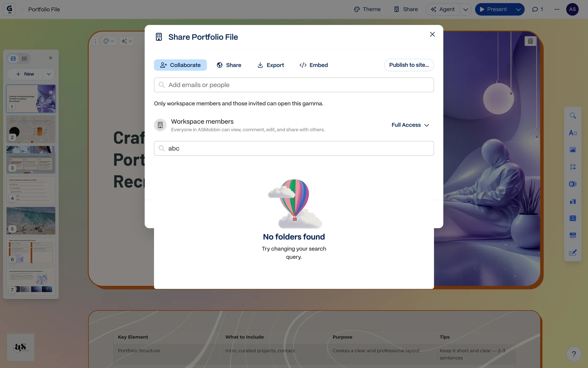Switch to filmstrip view in slide panel
Screen dimensions: 588x368
click(x=13, y=59)
